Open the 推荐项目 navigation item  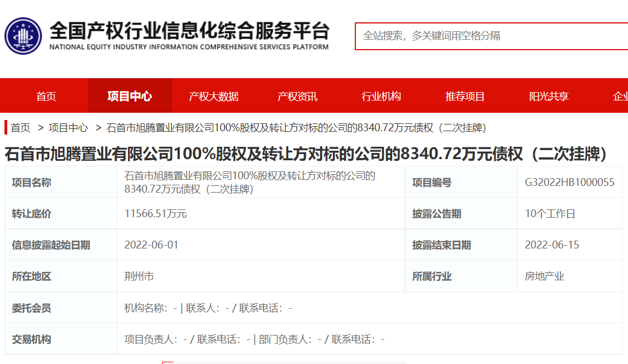click(x=465, y=97)
